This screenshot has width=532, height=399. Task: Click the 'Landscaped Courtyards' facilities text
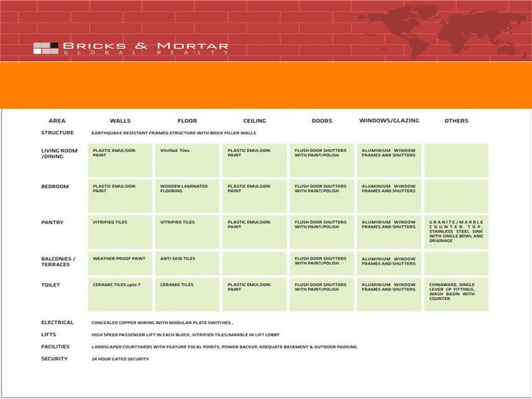point(224,347)
